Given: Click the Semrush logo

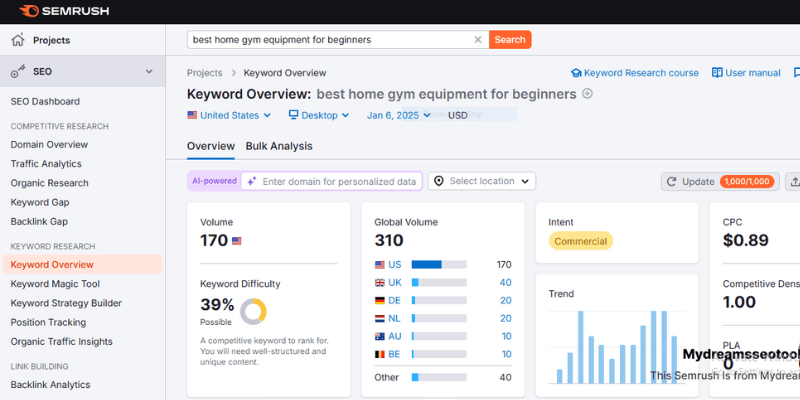Looking at the screenshot, I should coord(64,11).
